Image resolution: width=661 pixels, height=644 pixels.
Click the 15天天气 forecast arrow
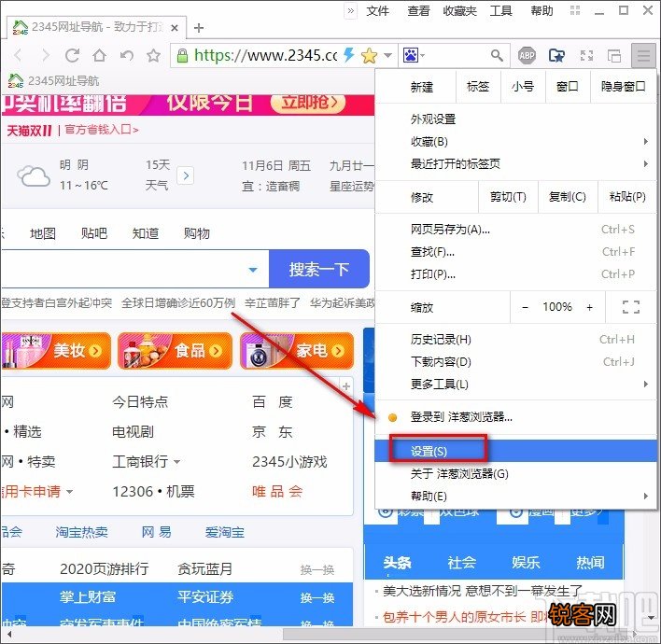tap(186, 175)
